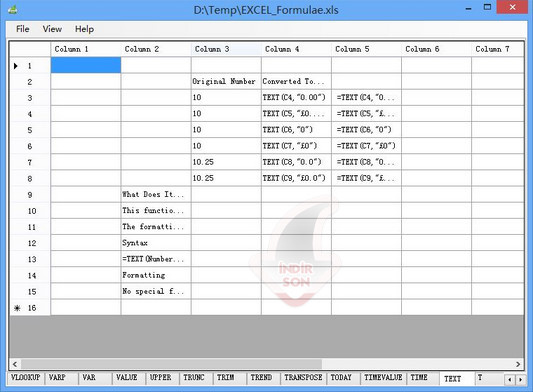533x392 pixels.
Task: Select row 12 header
Action: 30,243
